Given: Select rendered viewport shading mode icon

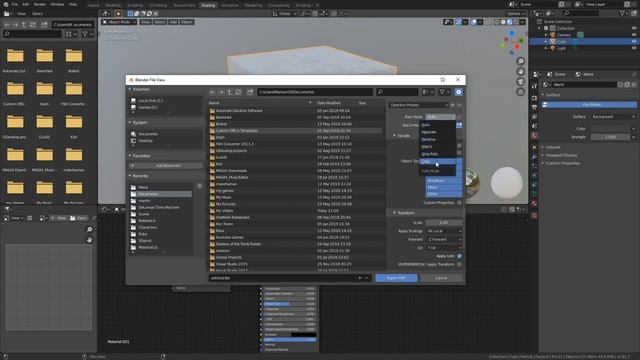Looking at the screenshot, I should point(516,22).
